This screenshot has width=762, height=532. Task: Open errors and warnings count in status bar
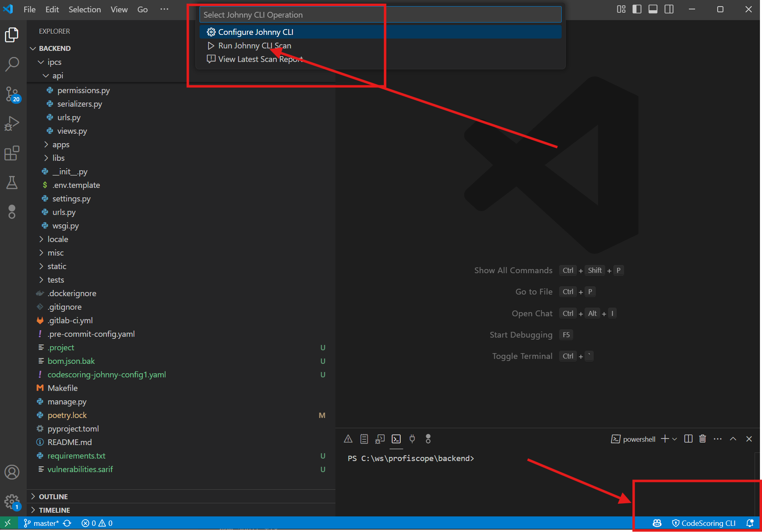(97, 523)
